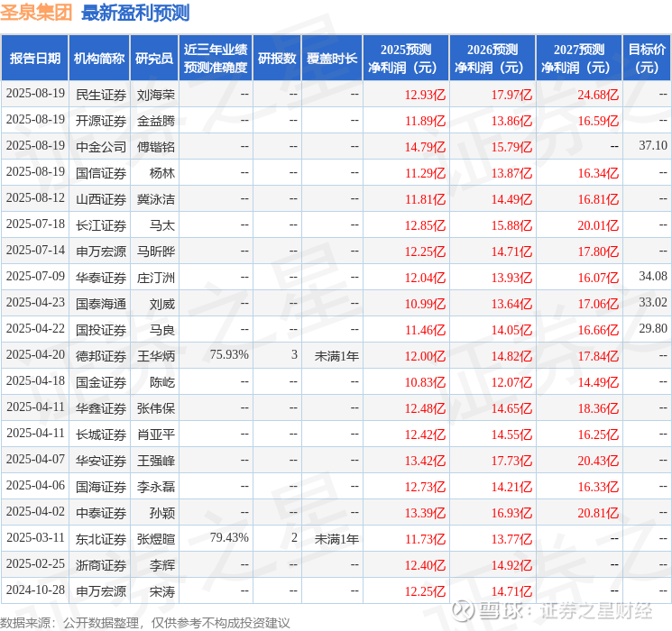Click the date 2025-08-12

[35, 198]
